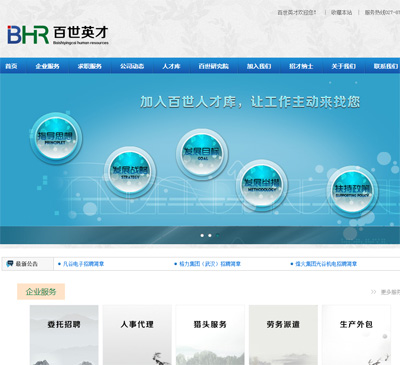Click the 发展举措 circular bubble icon

[262, 185]
